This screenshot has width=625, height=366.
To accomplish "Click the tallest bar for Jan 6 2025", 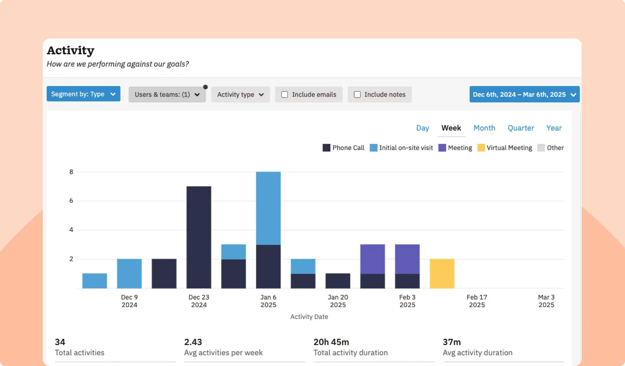I will [268, 230].
